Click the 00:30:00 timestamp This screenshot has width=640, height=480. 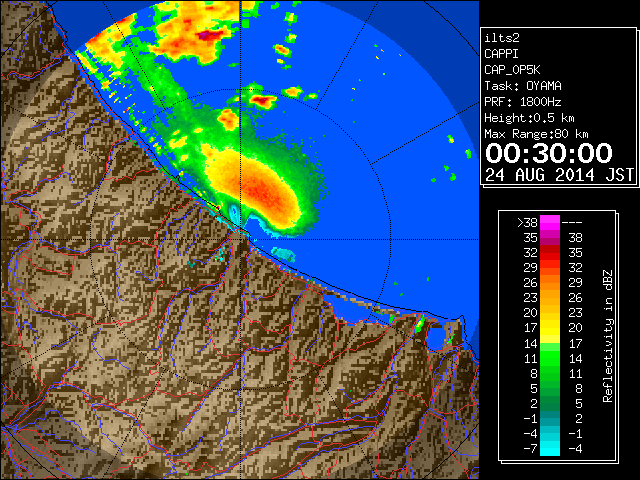coord(549,153)
